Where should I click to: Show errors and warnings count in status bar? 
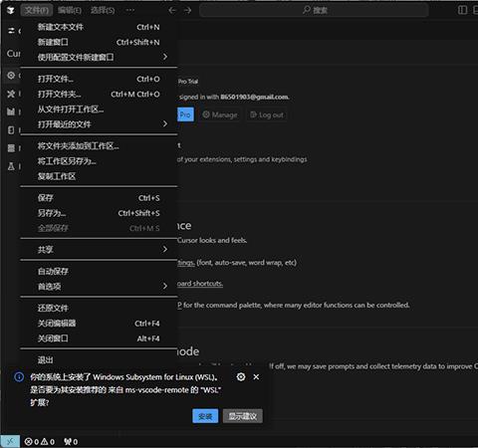pos(40,442)
